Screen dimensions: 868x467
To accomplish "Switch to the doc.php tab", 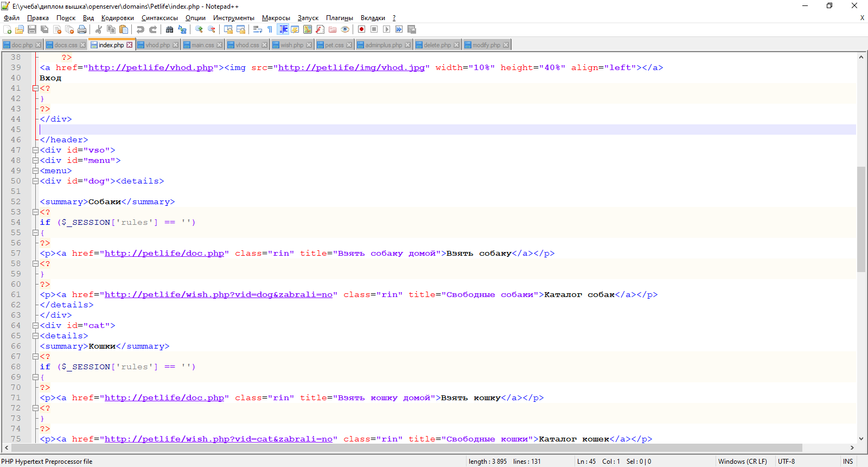I will (22, 45).
